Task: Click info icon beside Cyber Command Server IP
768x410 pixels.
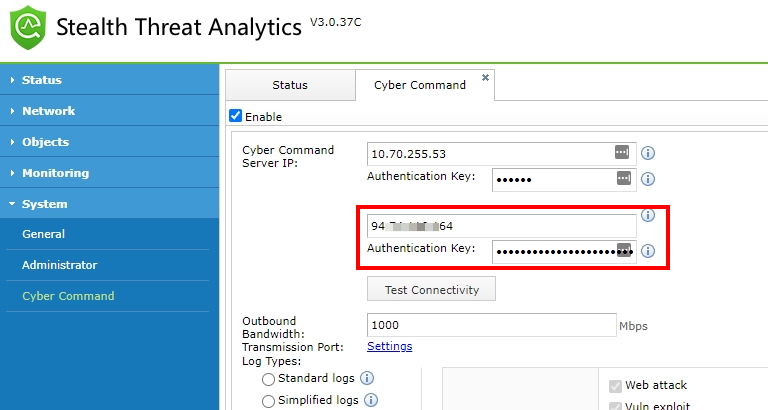Action: (648, 153)
